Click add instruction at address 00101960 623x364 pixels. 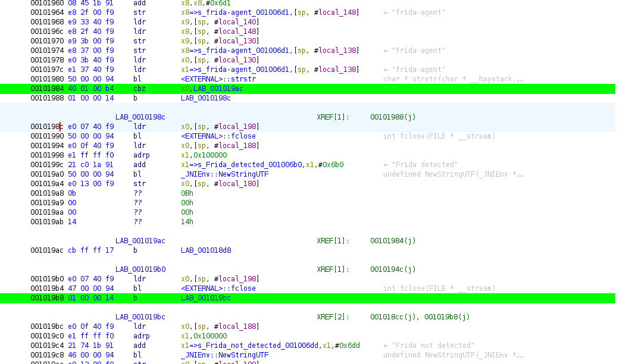139,3
